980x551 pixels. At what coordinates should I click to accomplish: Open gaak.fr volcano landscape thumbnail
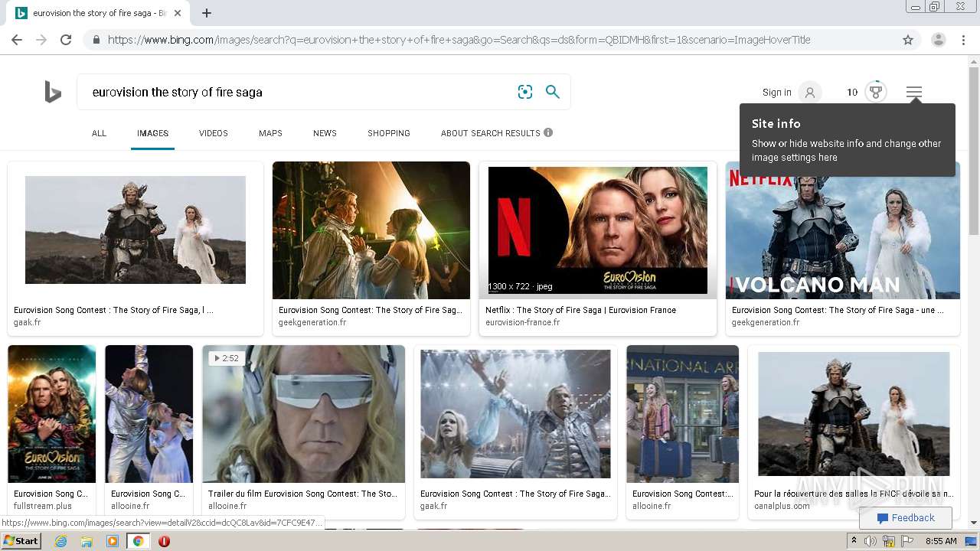tap(136, 230)
